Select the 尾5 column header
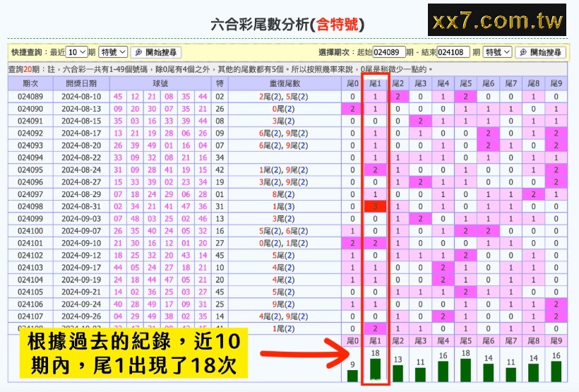Viewport: 579px width, 392px height. tap(465, 84)
